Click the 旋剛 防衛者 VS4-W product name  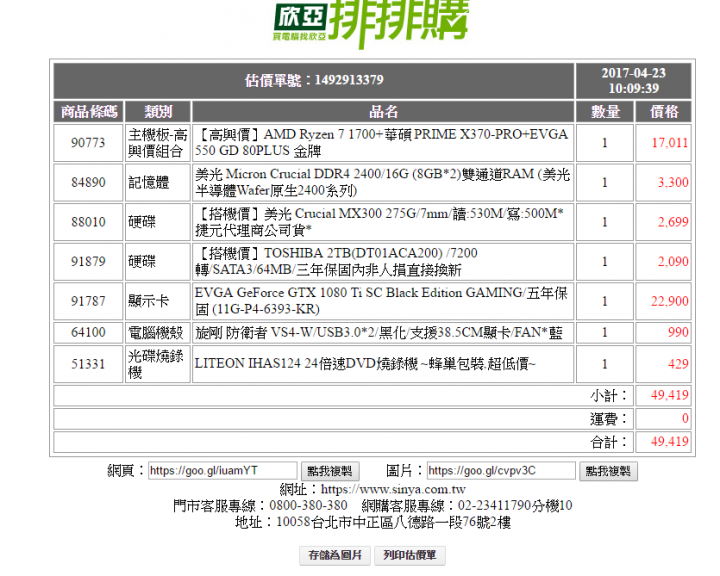(x=379, y=332)
